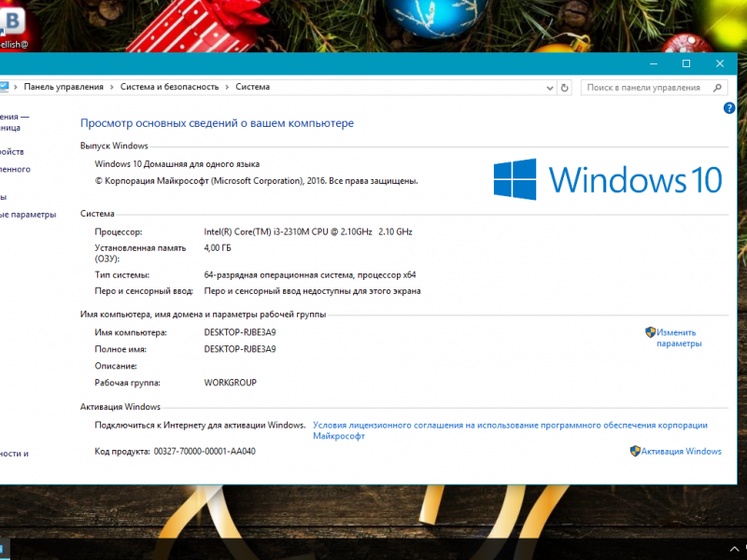Click the Тип системы: label
Viewport: 747px width, 560px height.
(122, 275)
